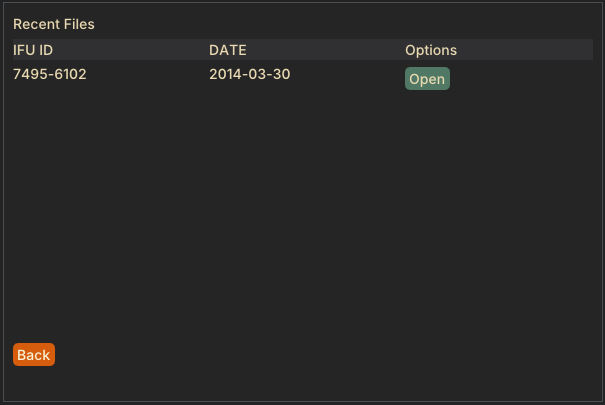Click the Recent Files heading
The image size is (605, 405).
[54, 24]
